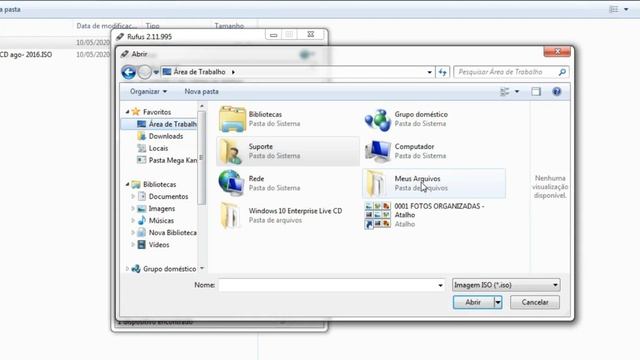Close the Abrir dialog with red X
640x360 pixels.
557,51
